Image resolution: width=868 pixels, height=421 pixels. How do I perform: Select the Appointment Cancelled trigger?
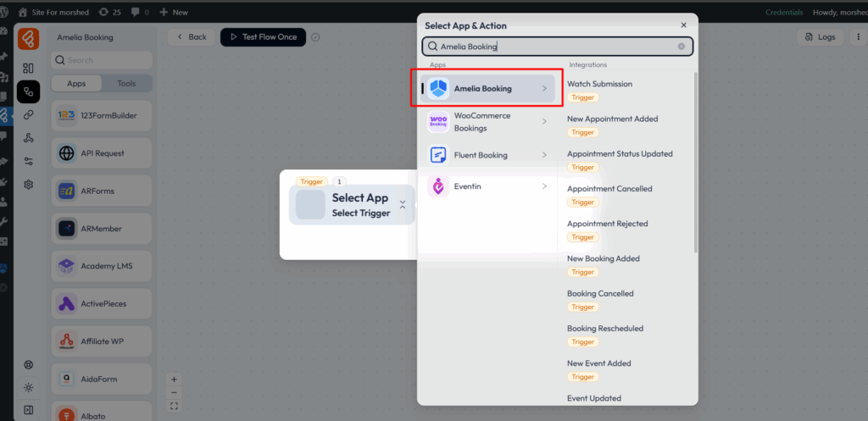tap(609, 189)
